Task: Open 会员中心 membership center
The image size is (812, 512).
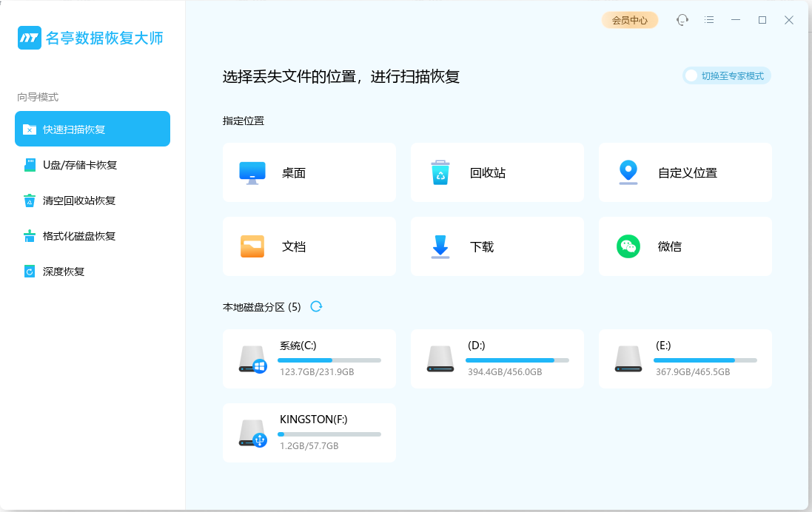Action: (630, 20)
